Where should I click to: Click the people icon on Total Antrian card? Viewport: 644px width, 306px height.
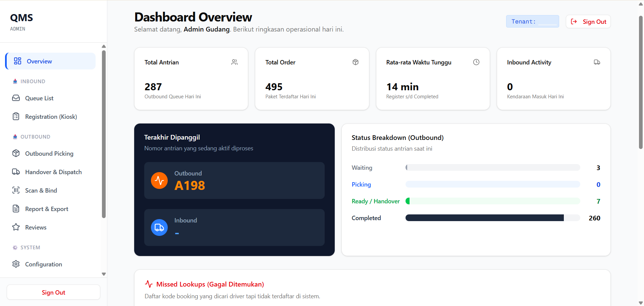(234, 62)
